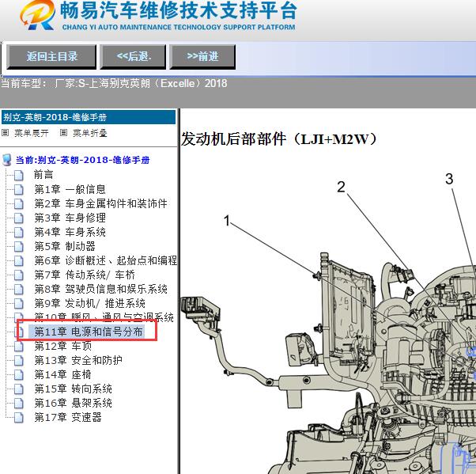This screenshot has width=476, height=474.
Task: Click the page icon next to 第16章
Action: point(19,404)
